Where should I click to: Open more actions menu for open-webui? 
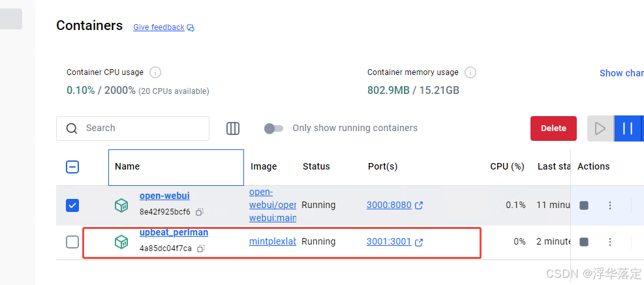[x=610, y=205]
